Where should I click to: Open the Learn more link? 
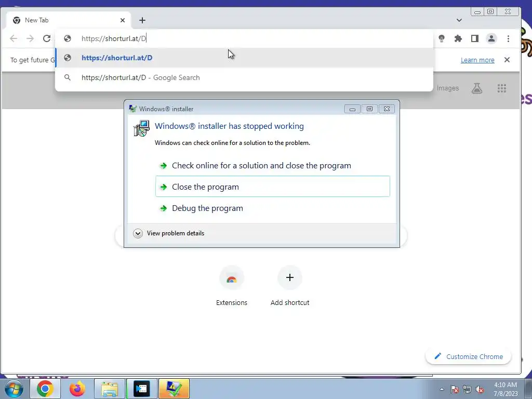click(x=477, y=60)
